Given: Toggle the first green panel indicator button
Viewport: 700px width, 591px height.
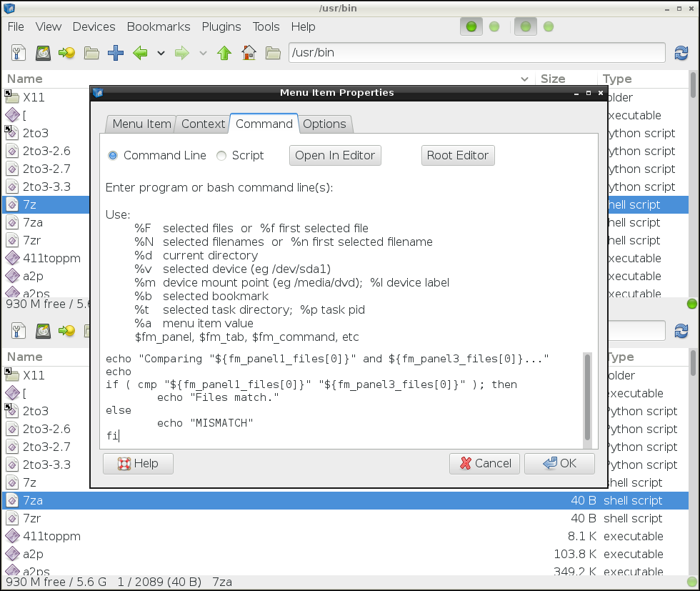Looking at the screenshot, I should (471, 27).
